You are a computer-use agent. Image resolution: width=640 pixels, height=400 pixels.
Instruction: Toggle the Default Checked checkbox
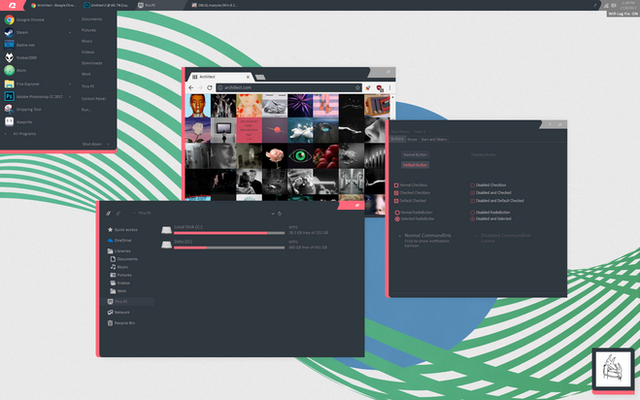point(396,201)
